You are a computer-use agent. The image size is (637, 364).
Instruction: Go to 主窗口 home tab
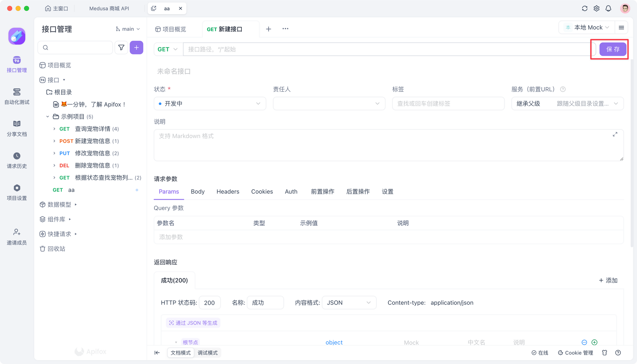56,9
